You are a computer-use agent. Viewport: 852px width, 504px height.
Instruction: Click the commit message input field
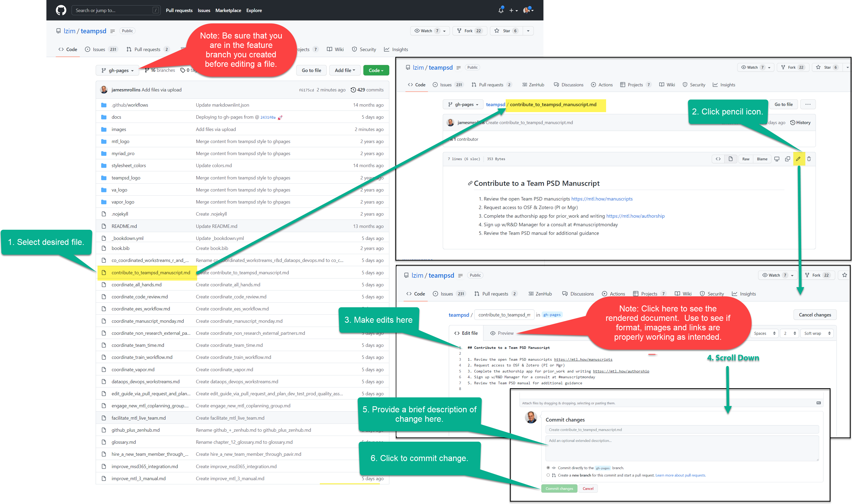(x=682, y=430)
